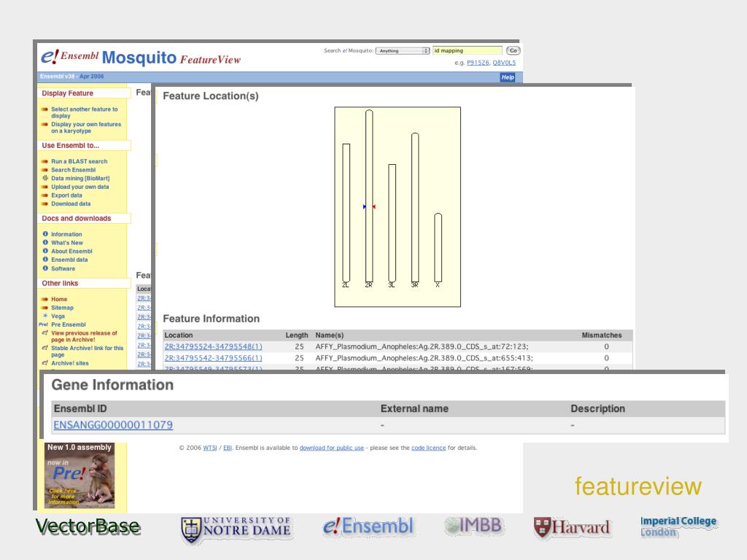Open example link P91526
The height and width of the screenshot is (560, 747).
478,63
